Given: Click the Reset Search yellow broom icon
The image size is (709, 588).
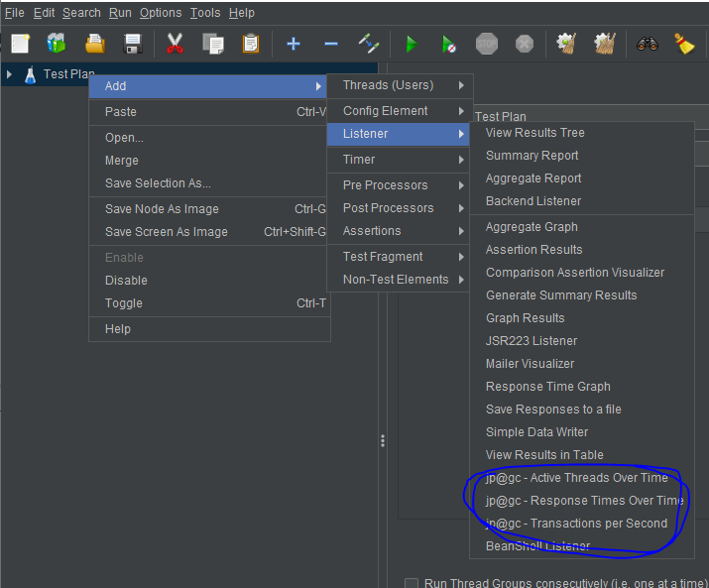Looking at the screenshot, I should pos(684,44).
